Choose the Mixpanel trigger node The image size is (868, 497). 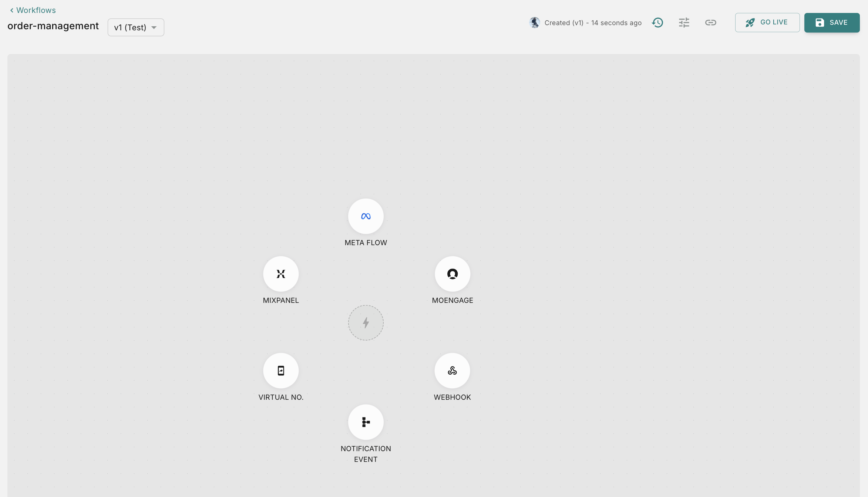click(281, 274)
